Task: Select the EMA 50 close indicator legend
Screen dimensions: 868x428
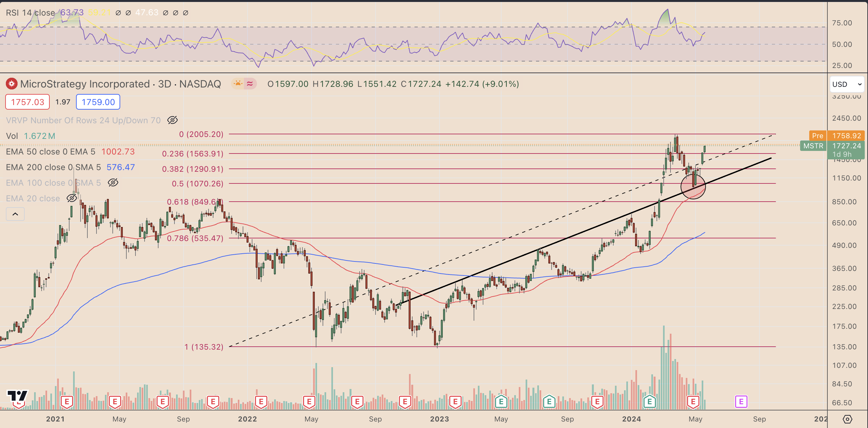Action: coord(51,152)
